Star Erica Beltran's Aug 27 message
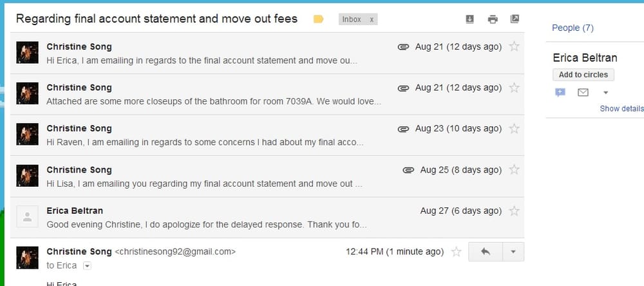Image resolution: width=644 pixels, height=286 pixels. 514,211
